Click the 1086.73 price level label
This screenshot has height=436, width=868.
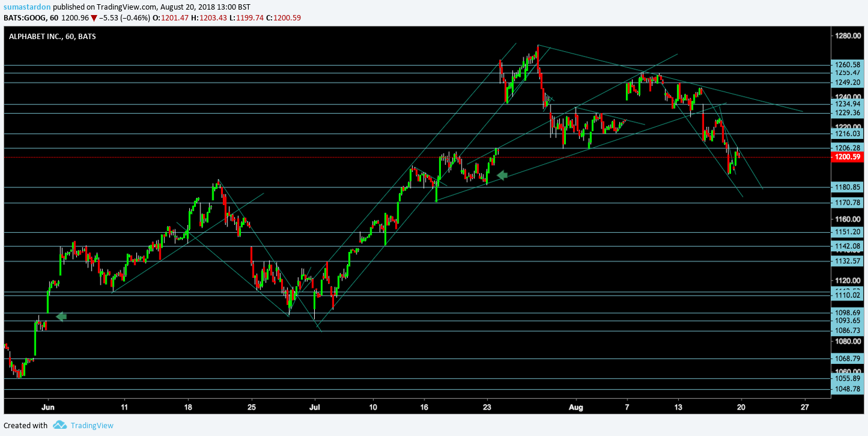(848, 331)
